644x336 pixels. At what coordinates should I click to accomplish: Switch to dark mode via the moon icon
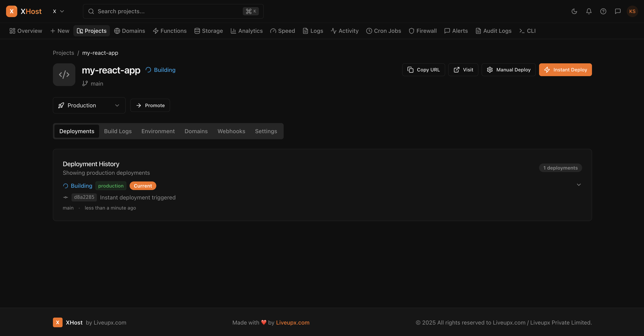click(574, 11)
